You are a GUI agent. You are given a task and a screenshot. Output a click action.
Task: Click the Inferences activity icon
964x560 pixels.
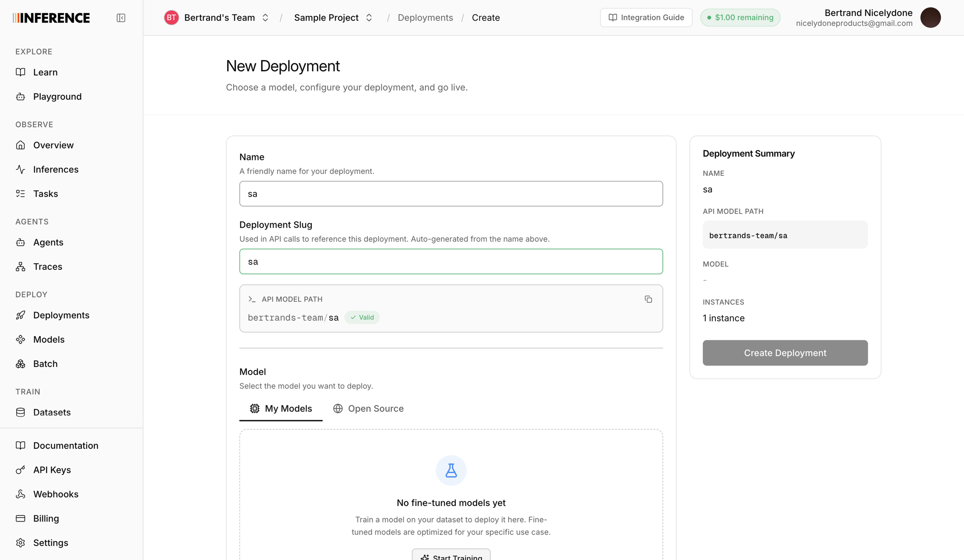(x=20, y=169)
